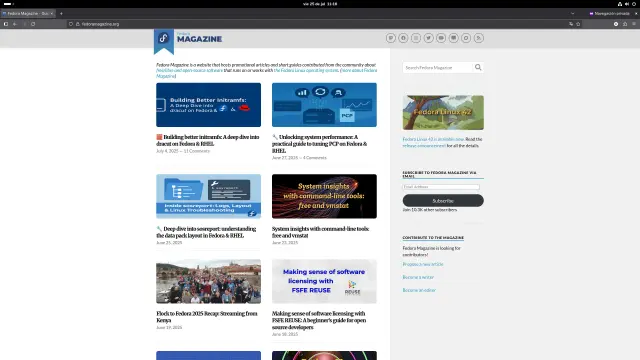This screenshot has width=640, height=360.
Task: Open the system volume icon in top bar
Action: [x=627, y=4]
